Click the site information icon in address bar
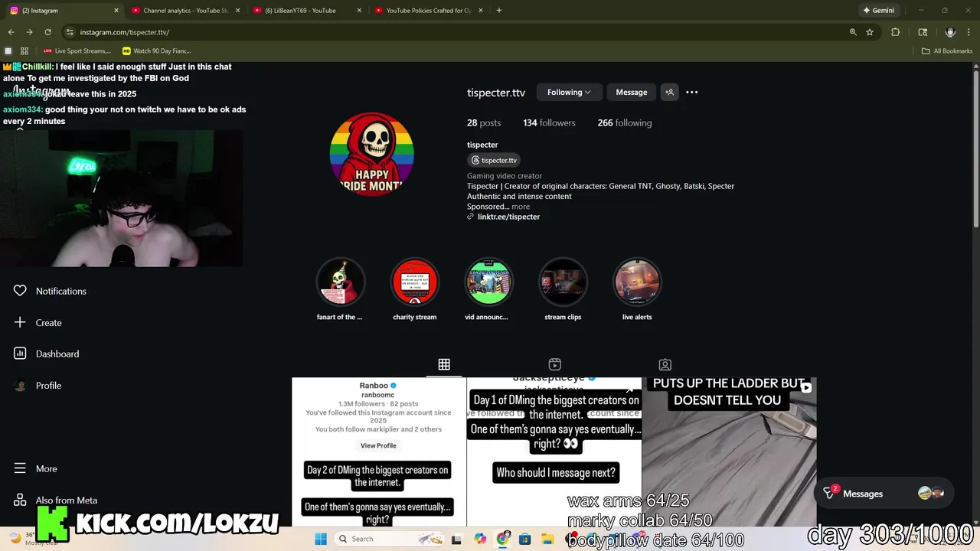 [70, 32]
